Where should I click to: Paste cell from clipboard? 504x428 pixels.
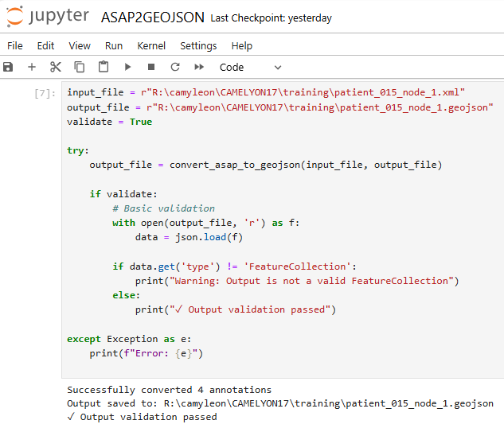click(104, 68)
